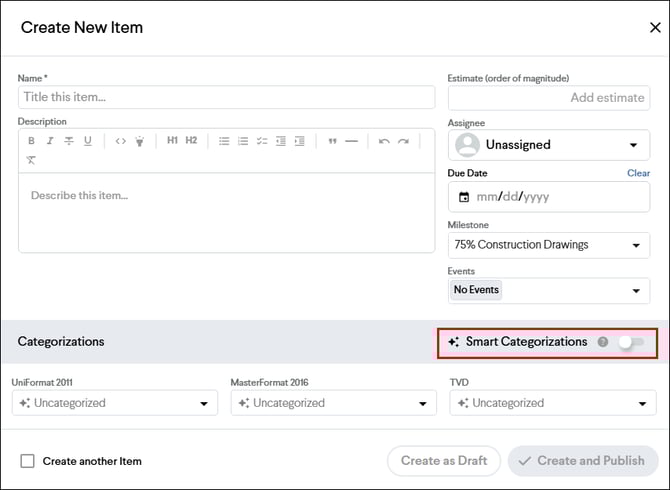670x490 pixels.
Task: Insert inline code with the code icon
Action: click(120, 141)
